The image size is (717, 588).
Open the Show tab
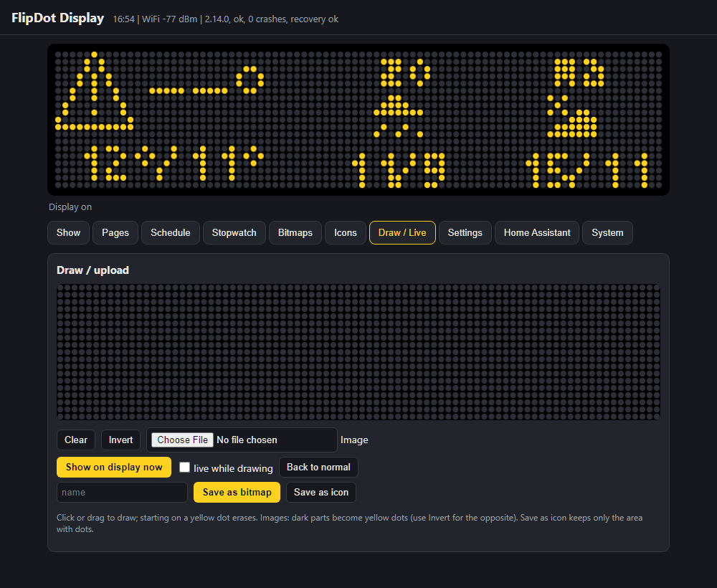click(68, 233)
